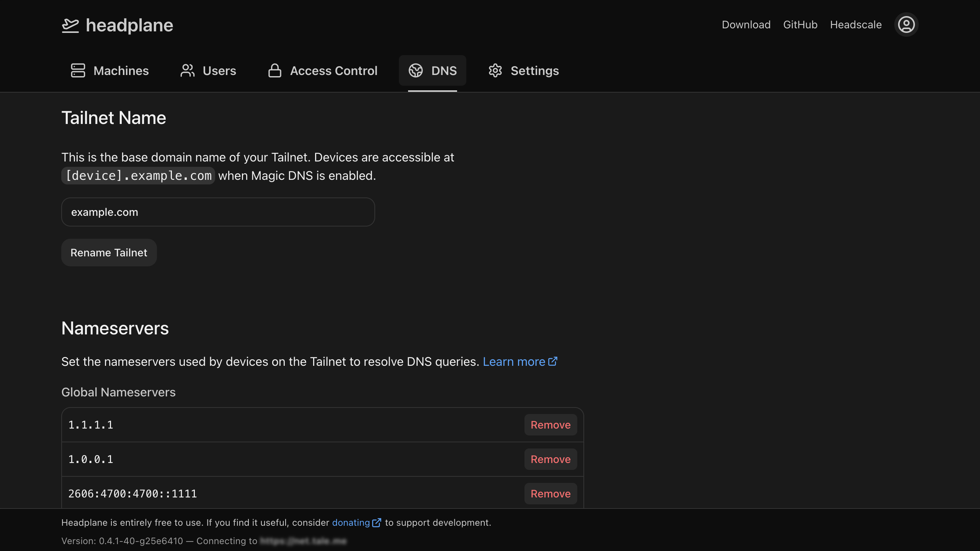Open the Users tab

click(208, 70)
